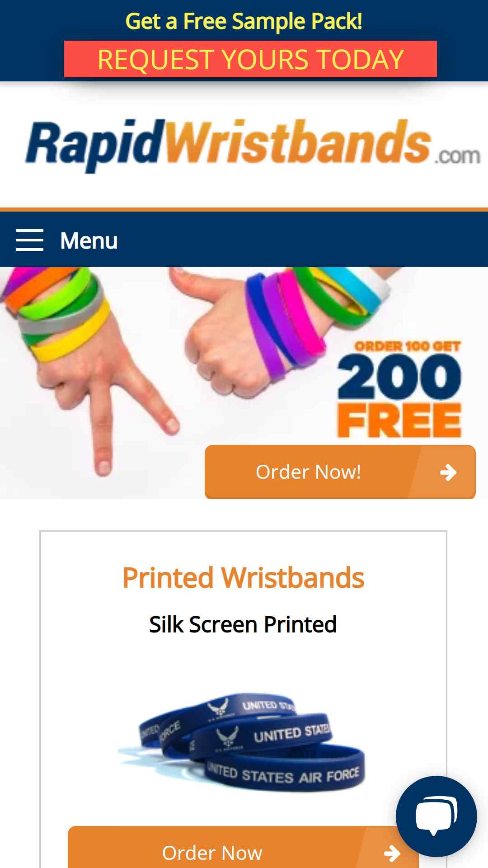Click the Silk Screen Printed subtitle

click(x=243, y=624)
